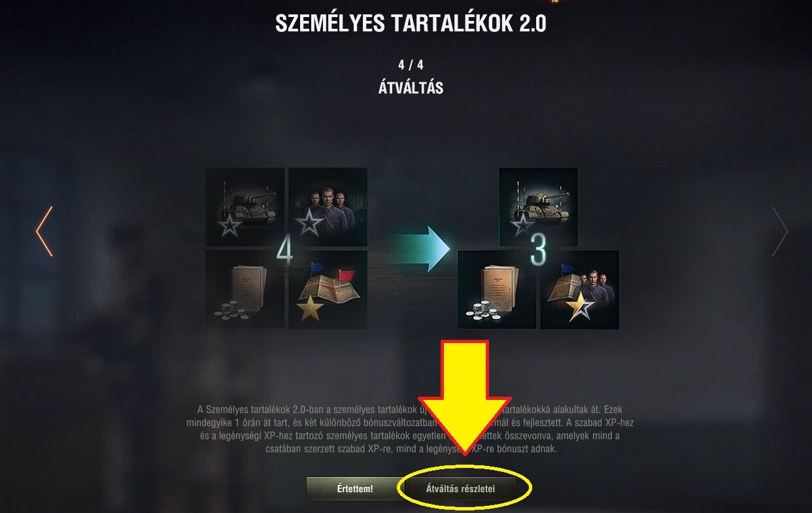Select the left-group crew XP reserve icon
Screen dimensions: 812x513
tap(328, 207)
